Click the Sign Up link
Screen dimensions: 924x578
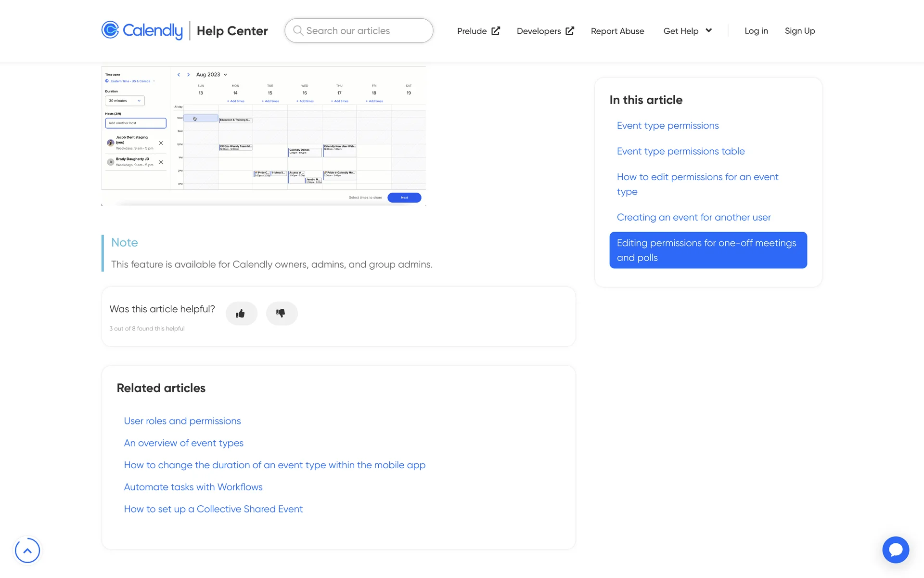coord(799,31)
